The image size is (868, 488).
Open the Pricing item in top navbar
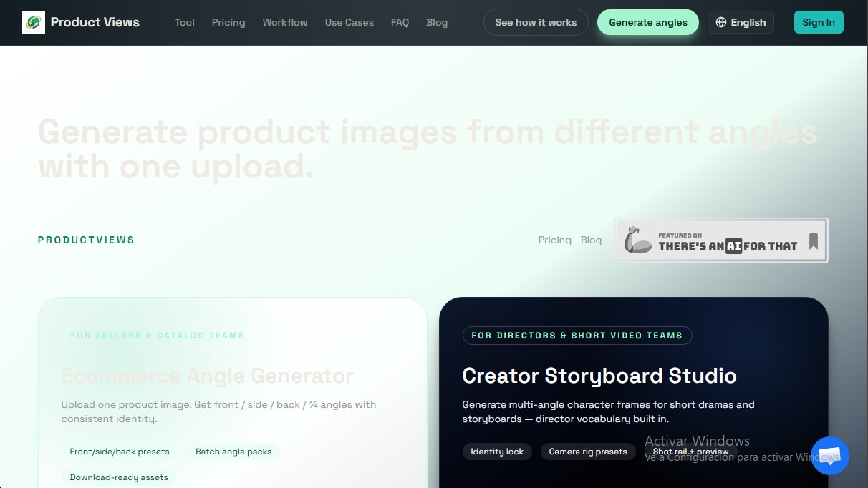pos(228,22)
